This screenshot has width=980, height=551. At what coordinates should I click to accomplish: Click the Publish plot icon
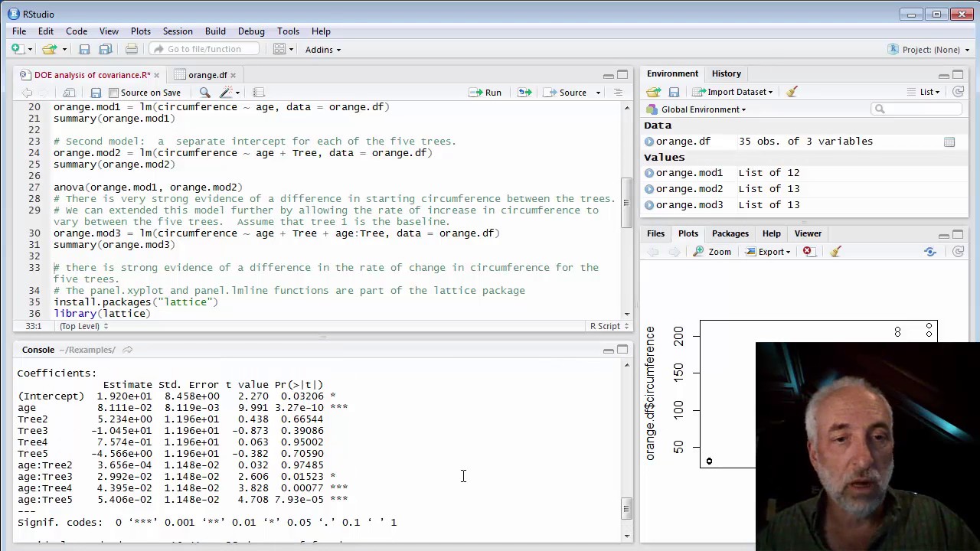(930, 251)
